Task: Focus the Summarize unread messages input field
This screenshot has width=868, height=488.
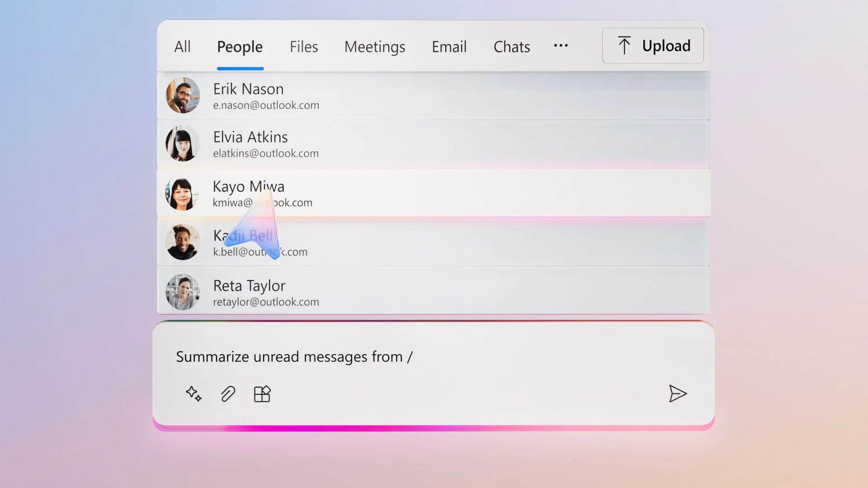Action: (x=407, y=357)
